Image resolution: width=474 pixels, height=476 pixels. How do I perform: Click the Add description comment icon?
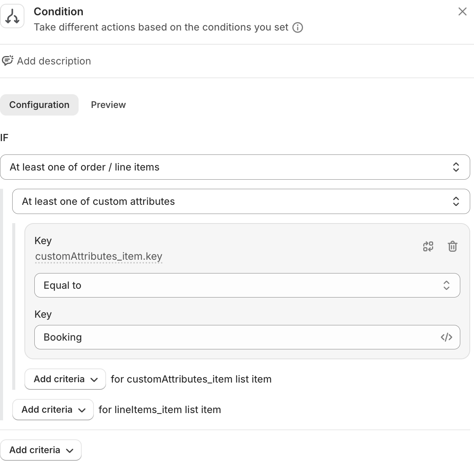point(7,61)
